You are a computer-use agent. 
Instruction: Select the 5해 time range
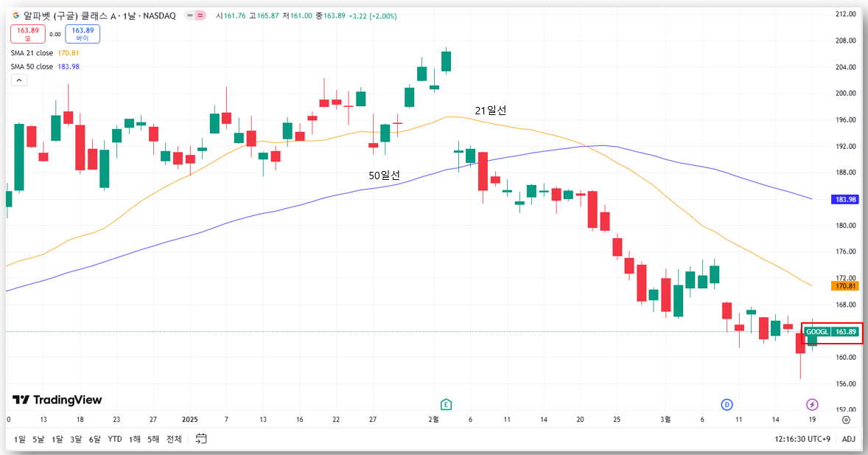pyautogui.click(x=153, y=439)
